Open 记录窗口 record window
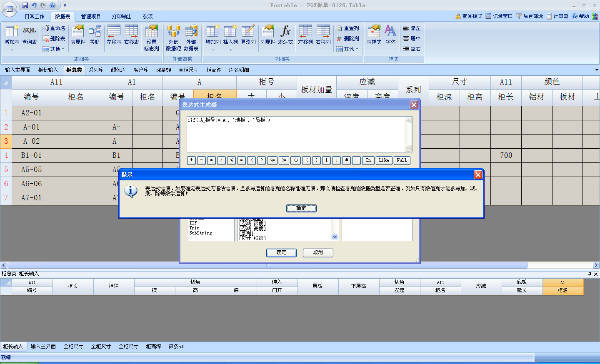 pyautogui.click(x=499, y=16)
